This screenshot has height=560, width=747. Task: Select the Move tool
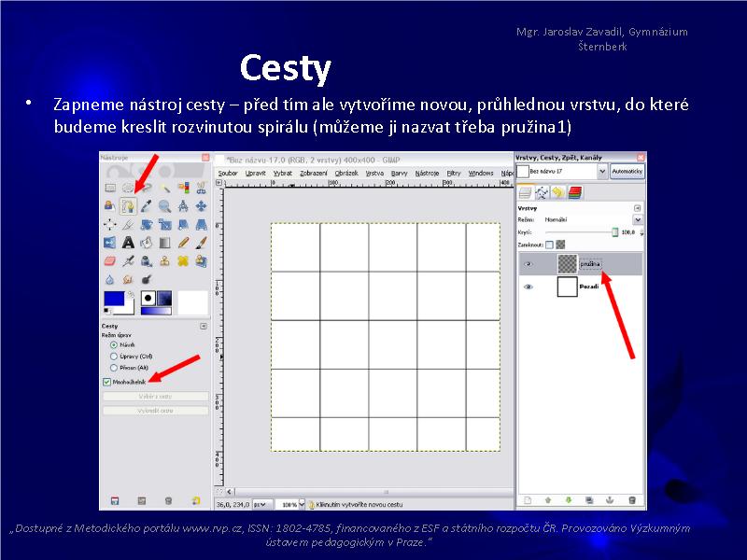click(201, 206)
